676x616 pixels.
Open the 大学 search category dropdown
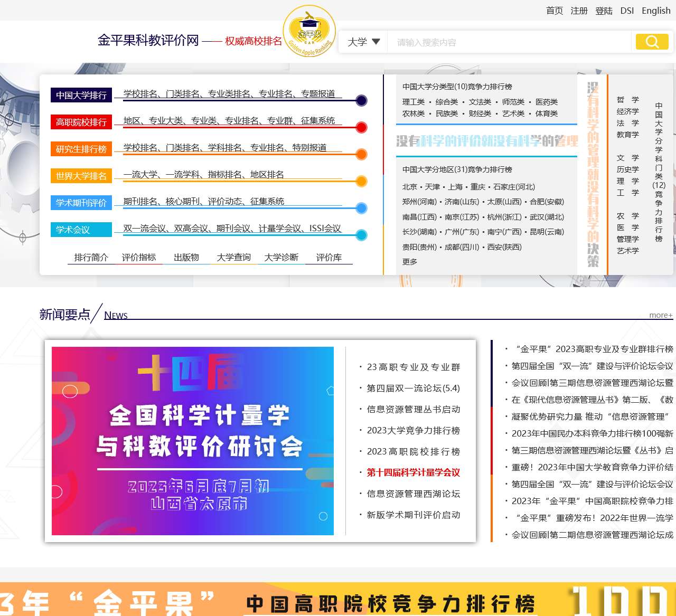pos(363,42)
